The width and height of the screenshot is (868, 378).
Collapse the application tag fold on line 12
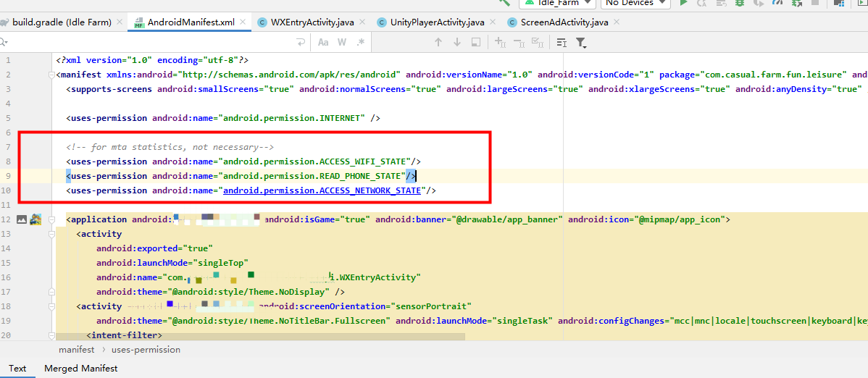tap(52, 219)
